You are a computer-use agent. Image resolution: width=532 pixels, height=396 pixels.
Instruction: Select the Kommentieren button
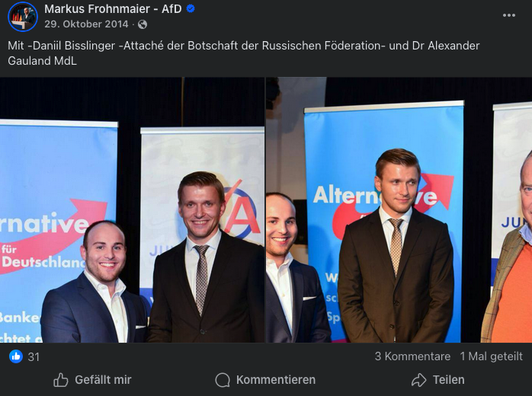pos(265,380)
